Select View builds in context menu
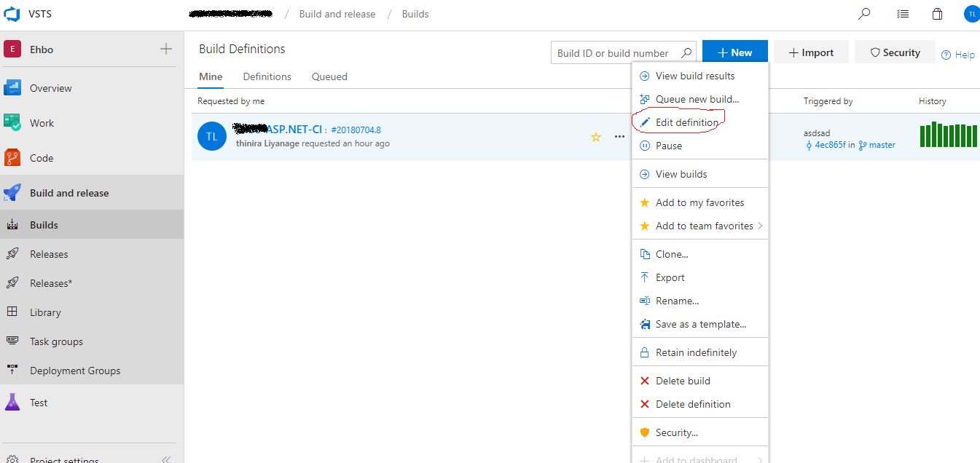Screen dimensions: 980x463 click(700, 174)
